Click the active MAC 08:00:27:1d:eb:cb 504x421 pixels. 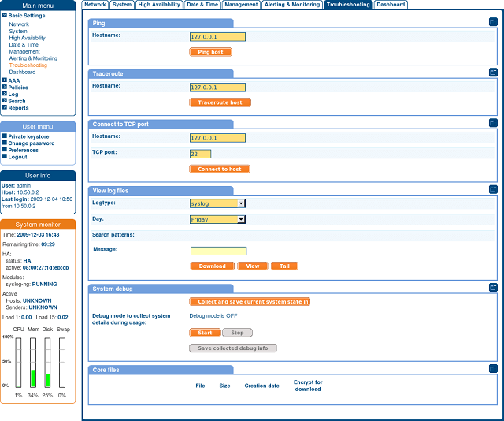tap(46, 268)
